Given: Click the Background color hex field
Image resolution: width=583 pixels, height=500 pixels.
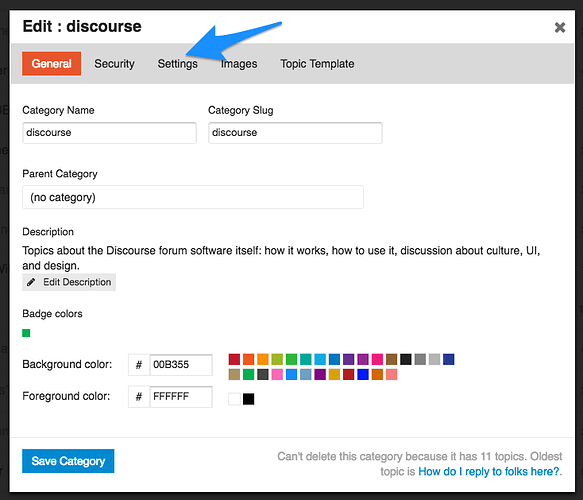Looking at the screenshot, I should [x=181, y=365].
